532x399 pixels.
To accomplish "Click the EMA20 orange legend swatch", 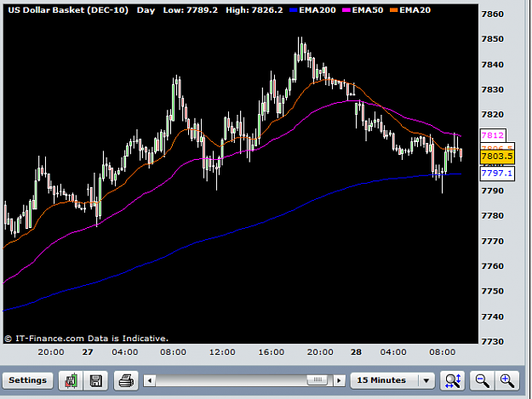I will point(393,10).
